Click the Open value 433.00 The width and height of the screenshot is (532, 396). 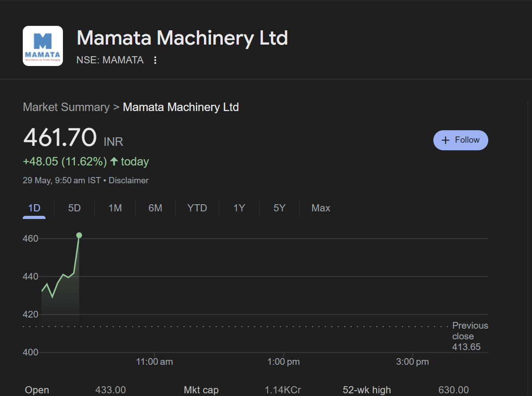click(111, 390)
